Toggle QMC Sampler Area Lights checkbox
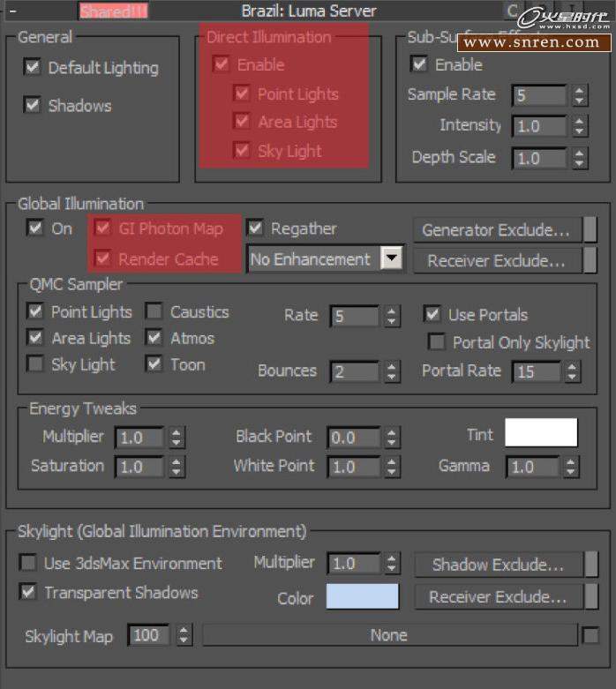Viewport: 616px width, 689px height. (x=35, y=338)
